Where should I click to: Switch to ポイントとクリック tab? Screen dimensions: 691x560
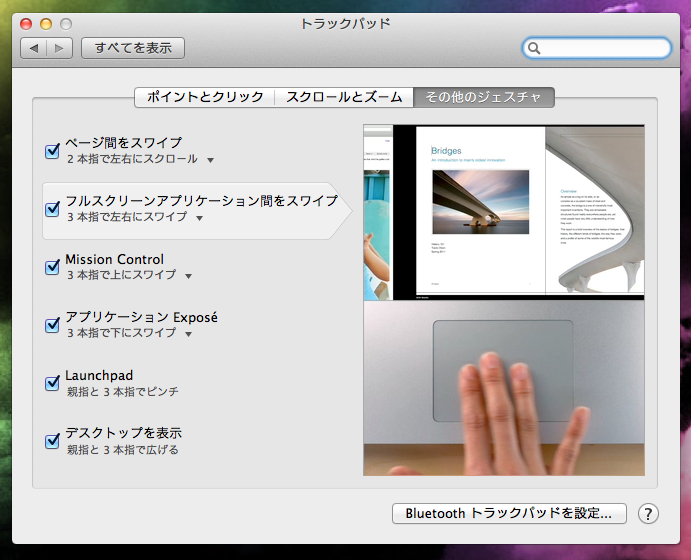pyautogui.click(x=205, y=97)
